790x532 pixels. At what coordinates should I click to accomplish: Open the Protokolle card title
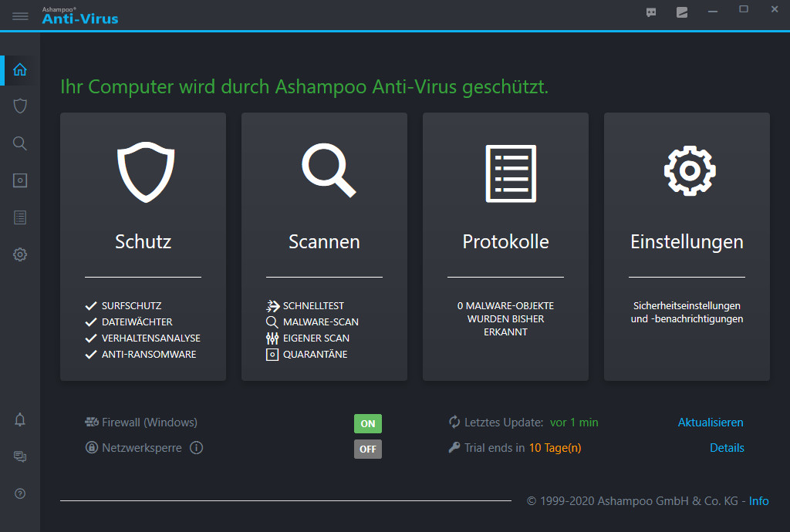[x=505, y=241]
